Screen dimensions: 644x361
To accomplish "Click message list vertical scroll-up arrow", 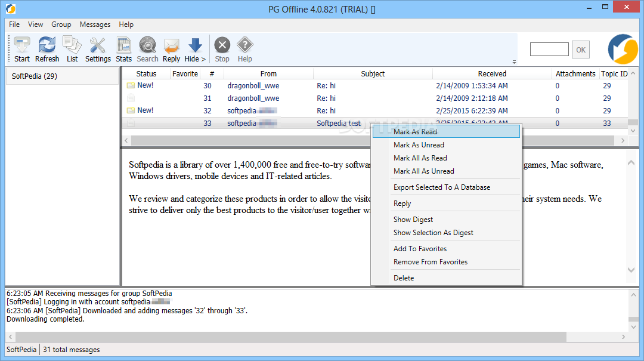I will (x=633, y=73).
